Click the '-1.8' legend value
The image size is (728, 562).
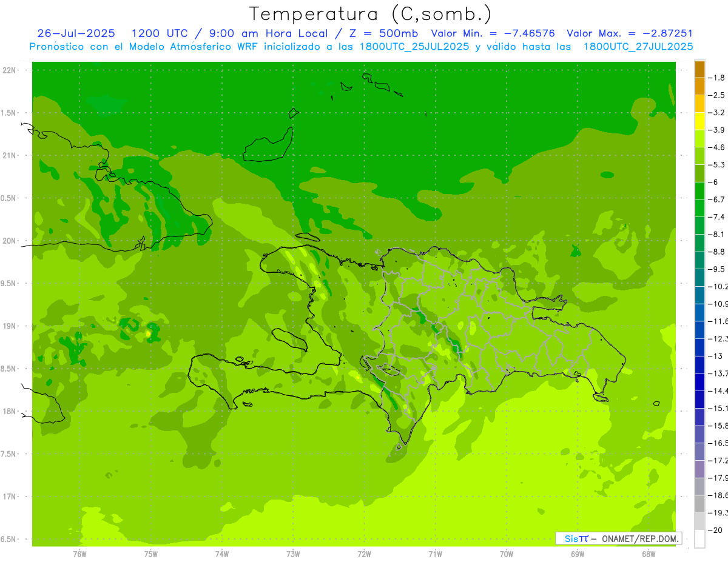click(718, 78)
